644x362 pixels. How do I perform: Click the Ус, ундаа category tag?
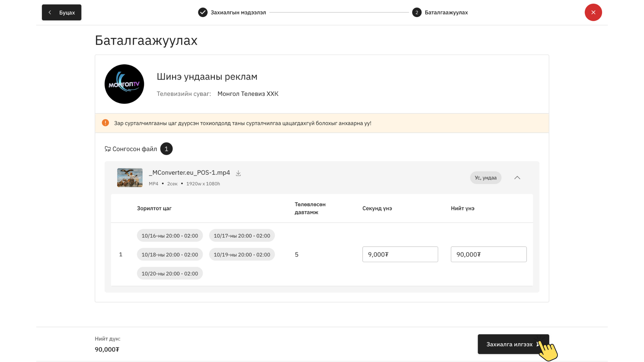(x=485, y=178)
